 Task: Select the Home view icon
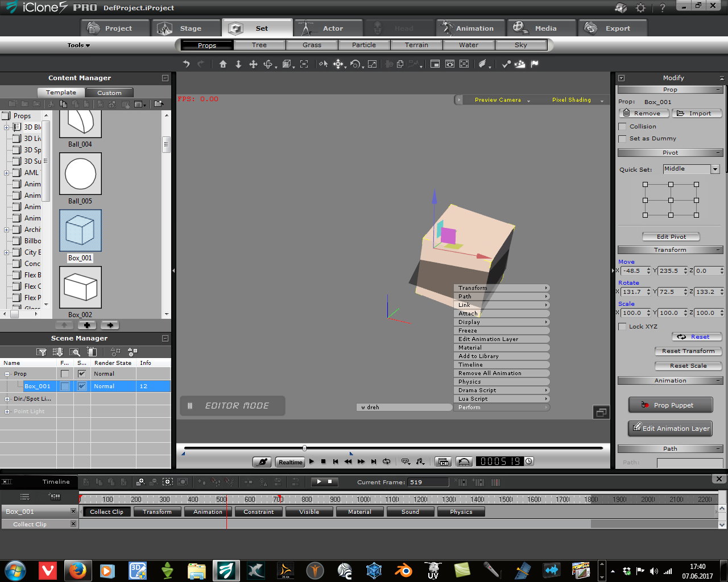223,64
